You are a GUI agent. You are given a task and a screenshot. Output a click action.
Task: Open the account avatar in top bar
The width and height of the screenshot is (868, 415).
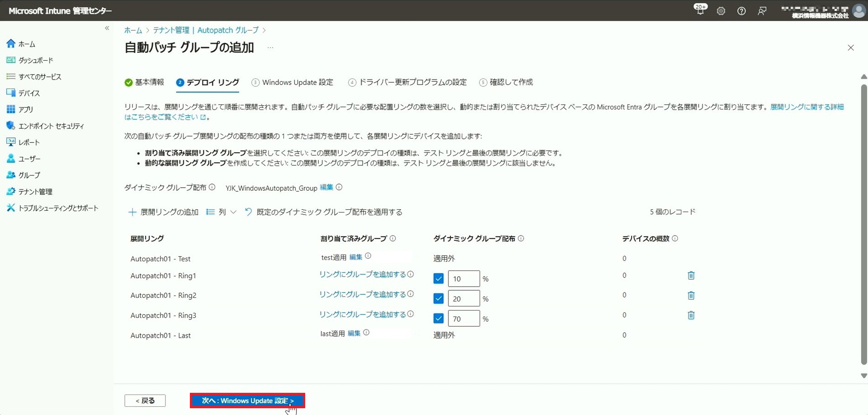[x=859, y=11]
